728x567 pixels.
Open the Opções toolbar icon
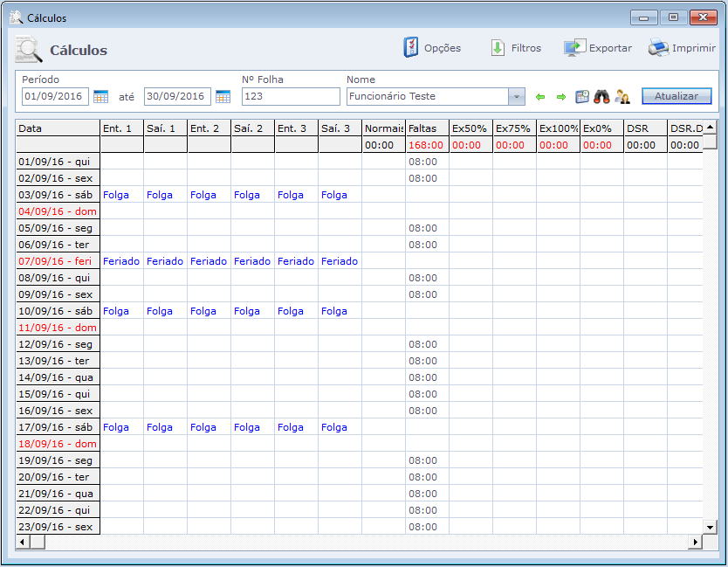pyautogui.click(x=411, y=48)
